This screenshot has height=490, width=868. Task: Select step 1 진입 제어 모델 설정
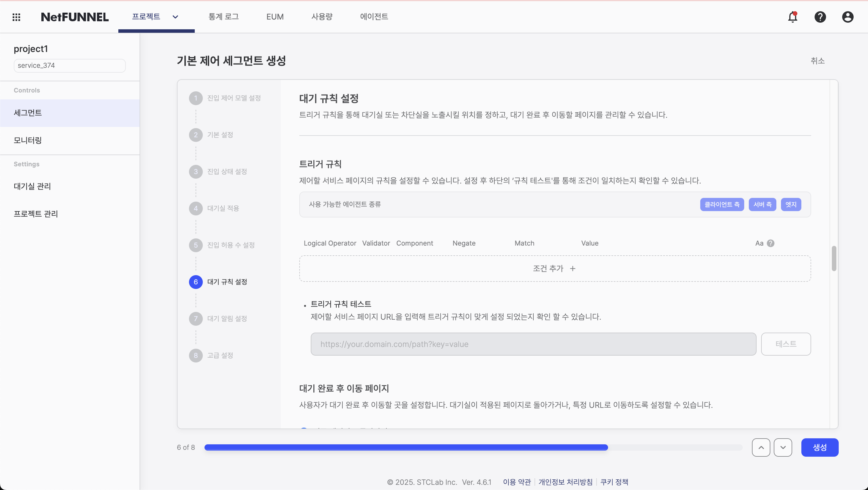[x=234, y=98]
